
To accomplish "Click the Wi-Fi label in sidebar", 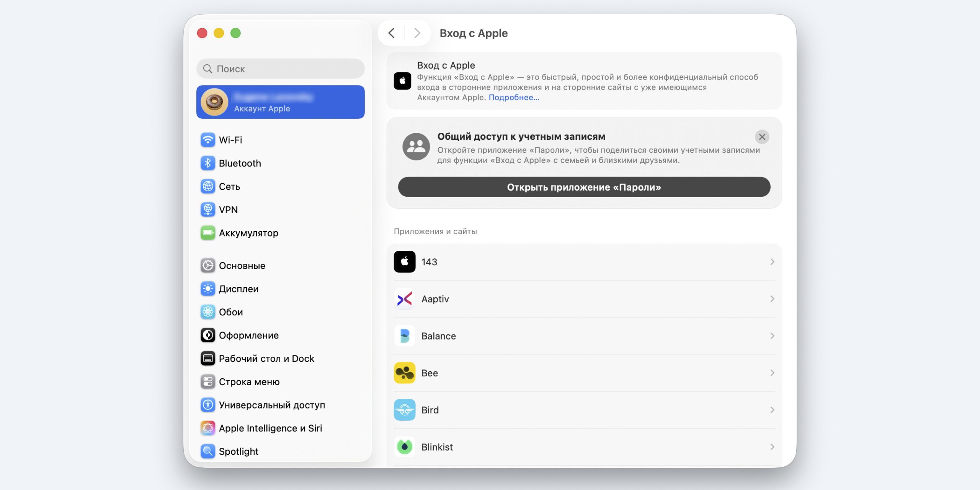I will (x=230, y=140).
